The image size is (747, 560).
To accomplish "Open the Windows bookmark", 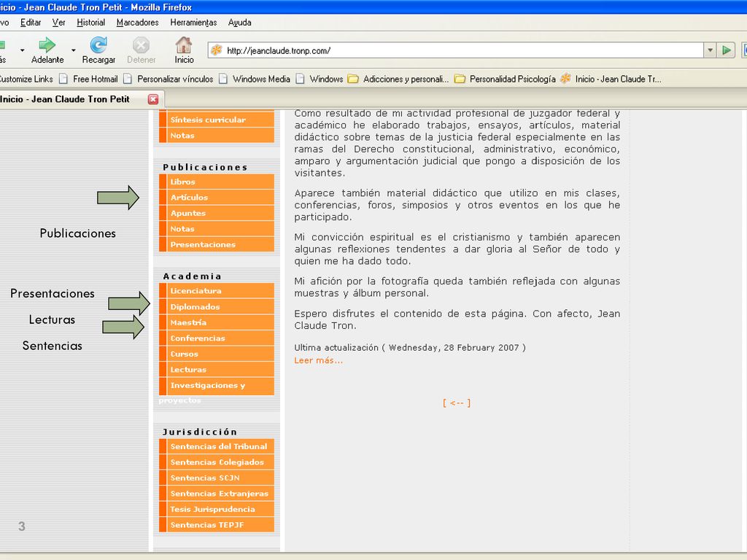I will click(x=320, y=79).
